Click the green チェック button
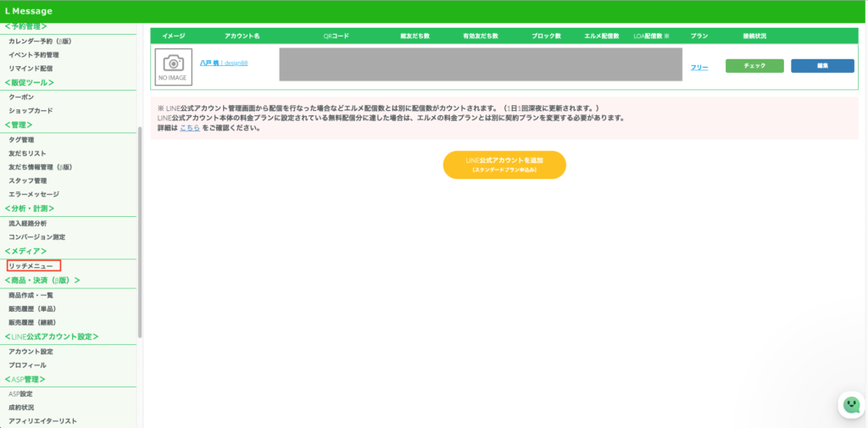The height and width of the screenshot is (428, 868). click(754, 66)
